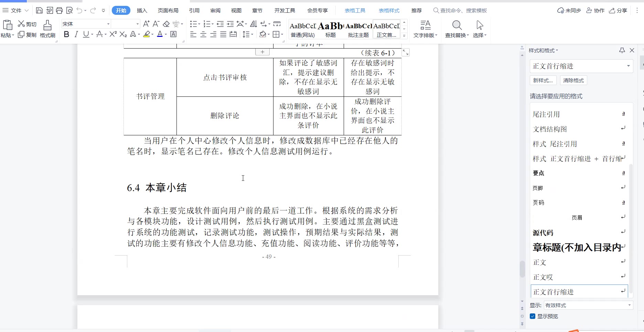The height and width of the screenshot is (332, 644).
Task: Click the center align paragraph icon
Action: click(203, 34)
